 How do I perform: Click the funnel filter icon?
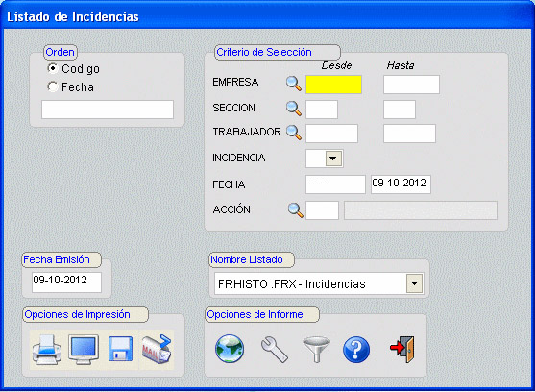[x=317, y=350]
